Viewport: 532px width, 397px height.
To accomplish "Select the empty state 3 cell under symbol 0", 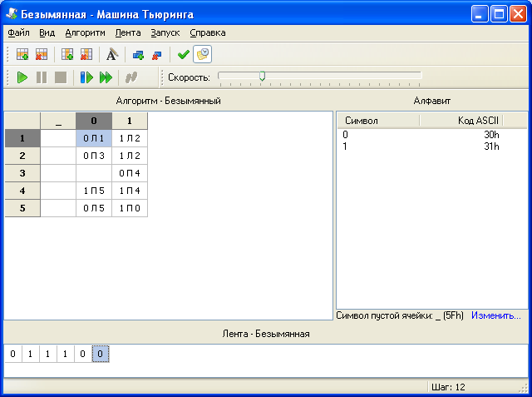I will coord(94,173).
